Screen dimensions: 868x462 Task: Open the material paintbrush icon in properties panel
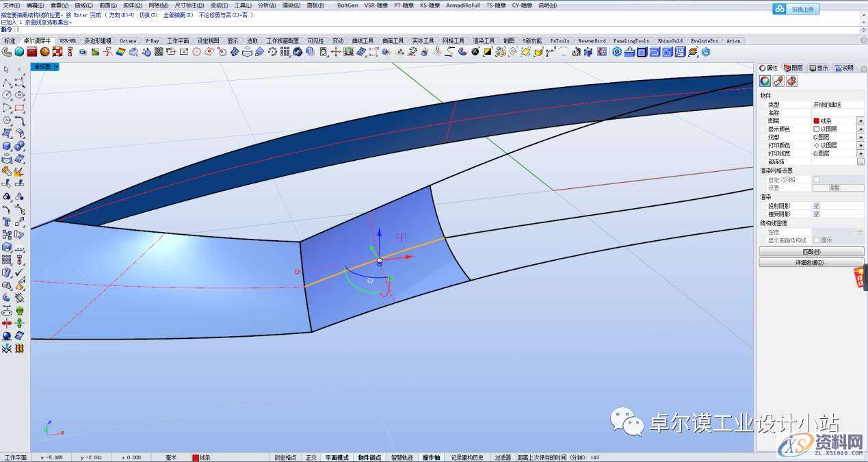778,81
